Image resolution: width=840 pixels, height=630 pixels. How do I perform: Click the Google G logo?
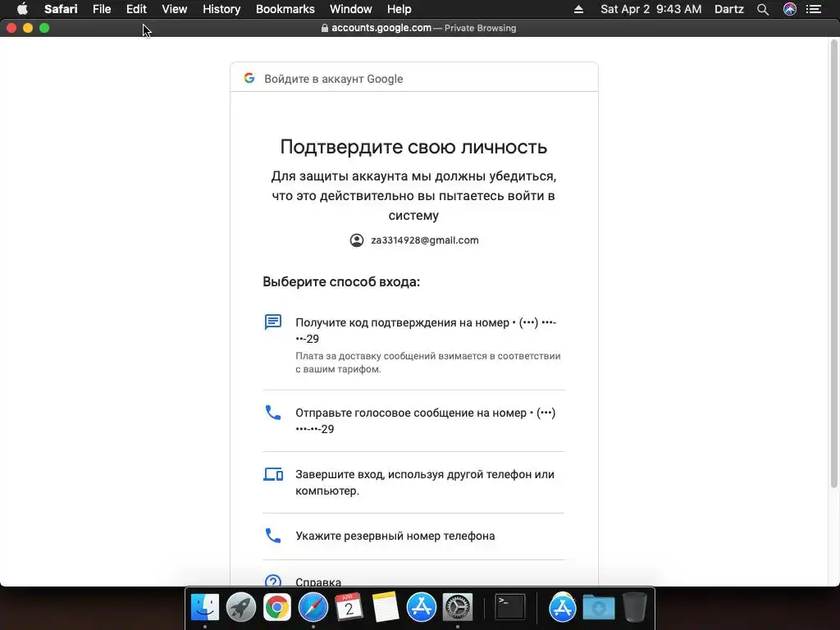click(249, 78)
